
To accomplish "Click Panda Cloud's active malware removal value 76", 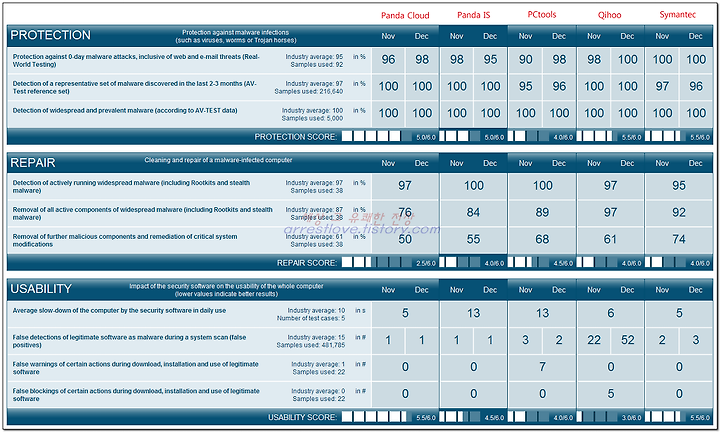I will pyautogui.click(x=405, y=213).
